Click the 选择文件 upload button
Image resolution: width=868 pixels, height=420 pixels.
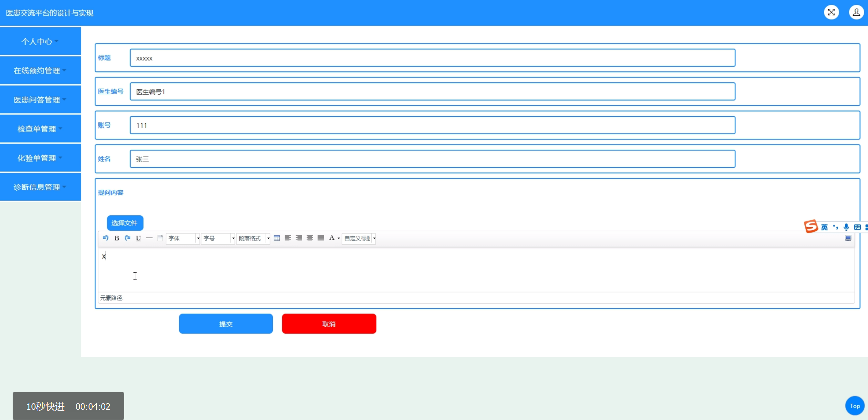pyautogui.click(x=125, y=223)
